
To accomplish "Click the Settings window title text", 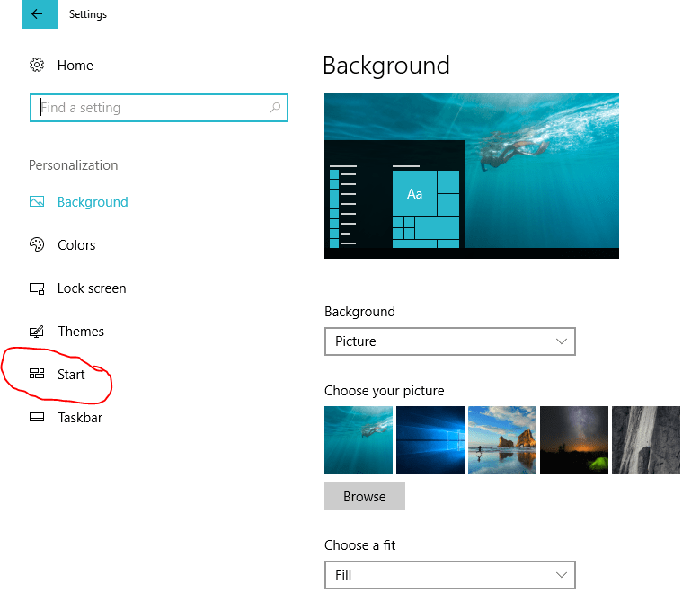I will tap(88, 14).
